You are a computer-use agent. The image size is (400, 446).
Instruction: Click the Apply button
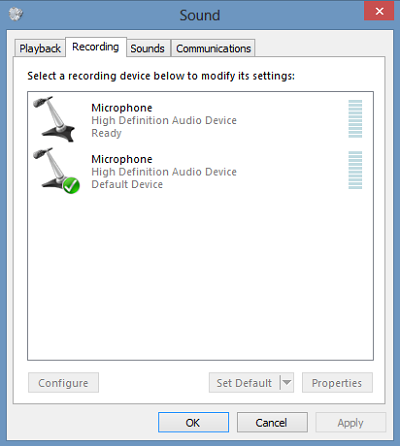[351, 422]
